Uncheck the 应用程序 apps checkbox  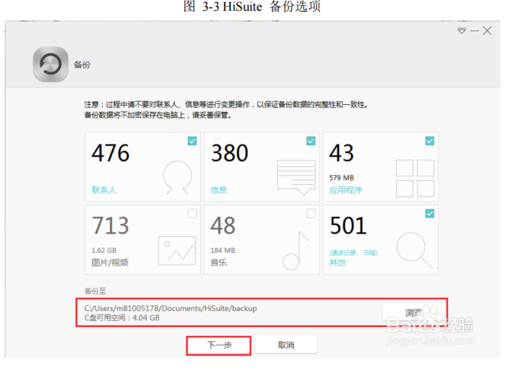[430, 141]
